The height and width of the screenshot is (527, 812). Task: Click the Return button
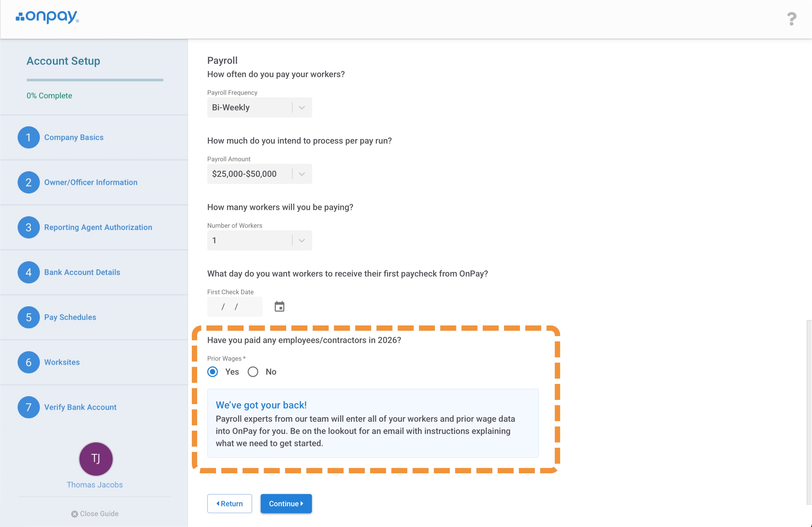(x=230, y=503)
